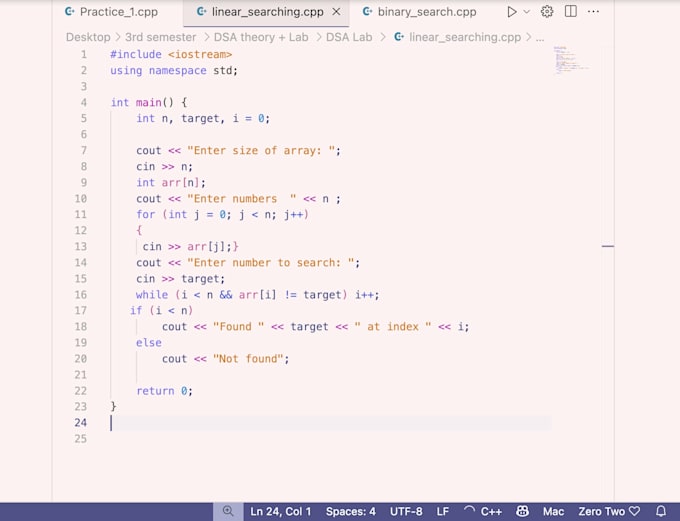The width and height of the screenshot is (680, 521).
Task: Click the C++ language loading spinner icon
Action: 469,511
